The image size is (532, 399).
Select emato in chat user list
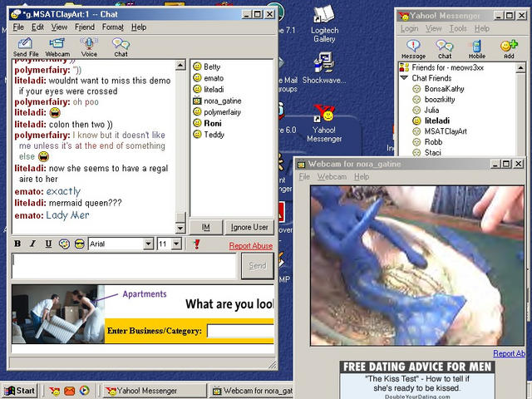click(x=208, y=78)
